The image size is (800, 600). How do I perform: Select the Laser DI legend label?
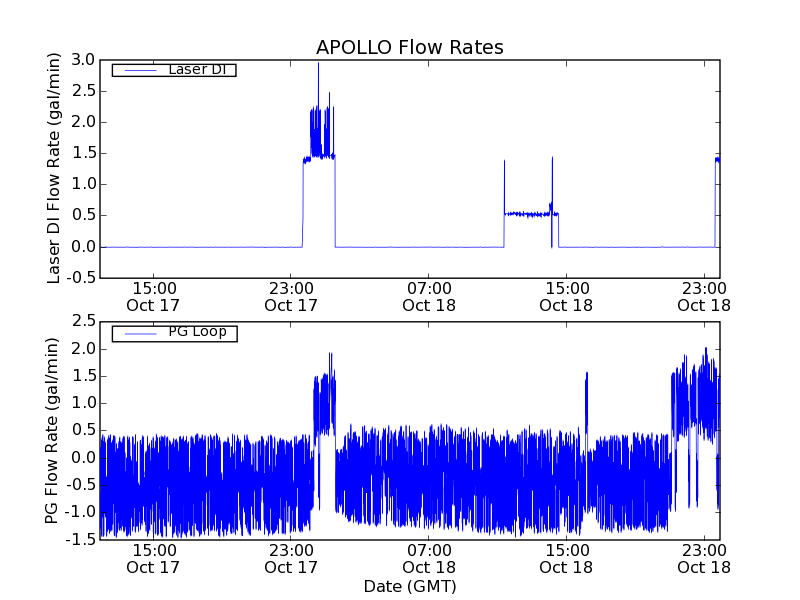coord(196,70)
